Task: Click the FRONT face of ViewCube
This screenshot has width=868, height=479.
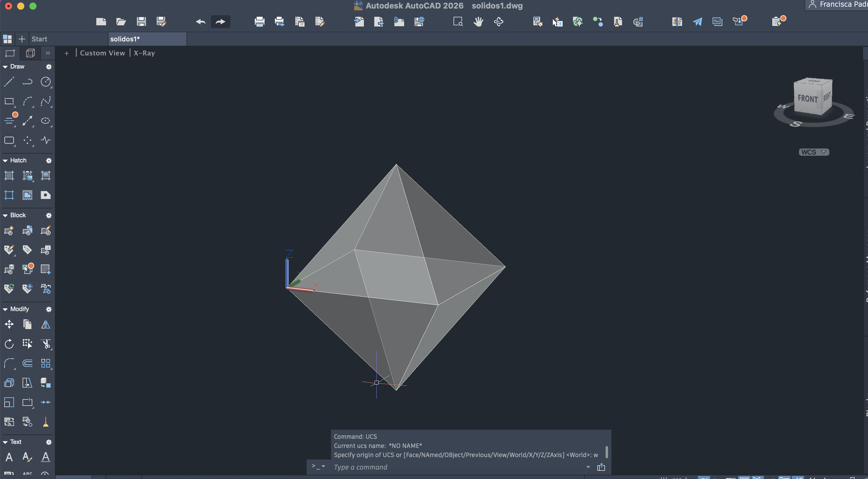Action: coord(807,99)
